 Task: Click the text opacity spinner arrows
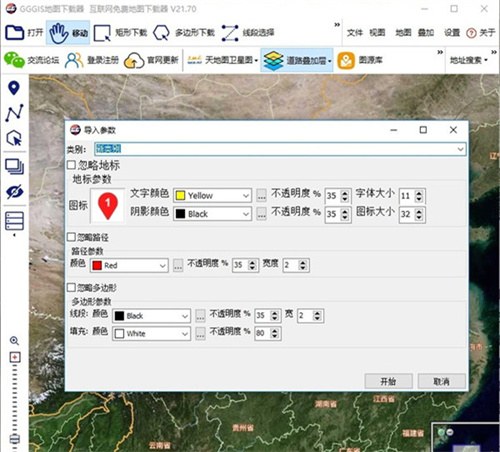345,196
